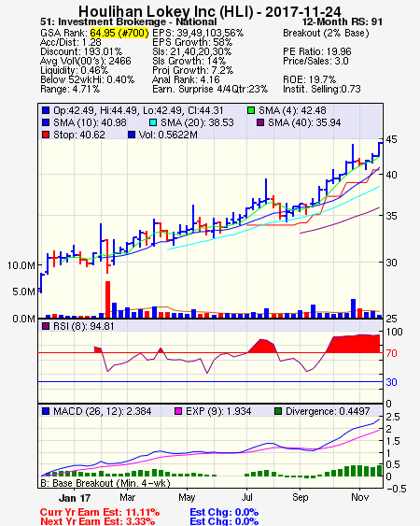
Task: Click the Jan 17 axis label
Action: point(75,498)
